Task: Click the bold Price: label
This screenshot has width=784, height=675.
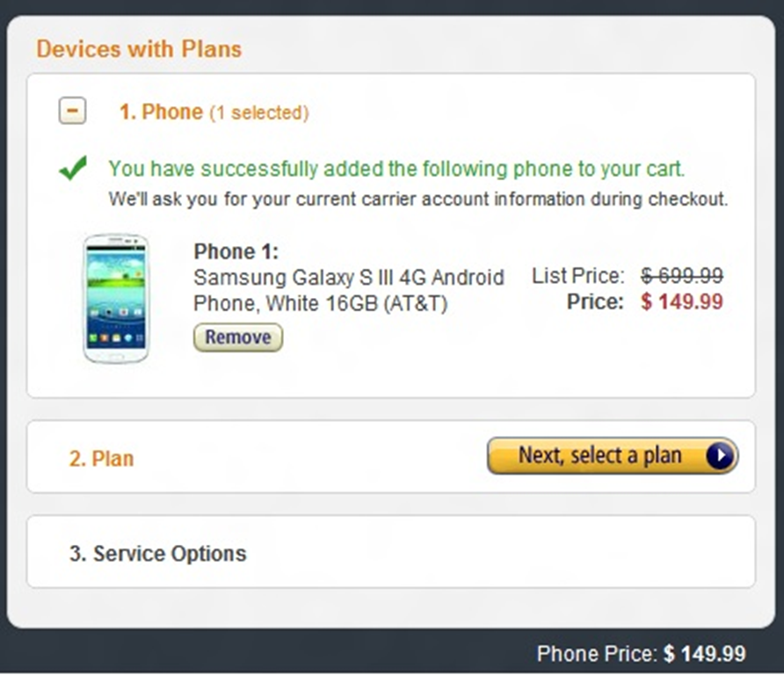Action: pos(596,302)
